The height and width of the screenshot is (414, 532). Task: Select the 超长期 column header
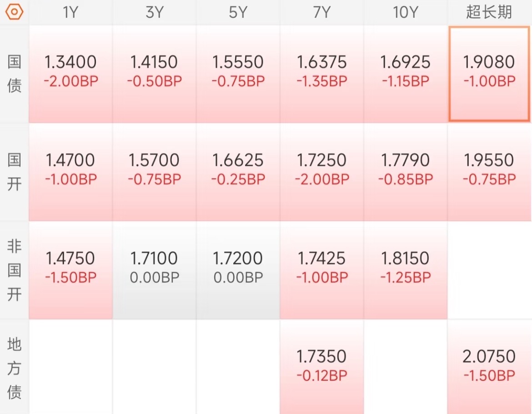coord(489,13)
